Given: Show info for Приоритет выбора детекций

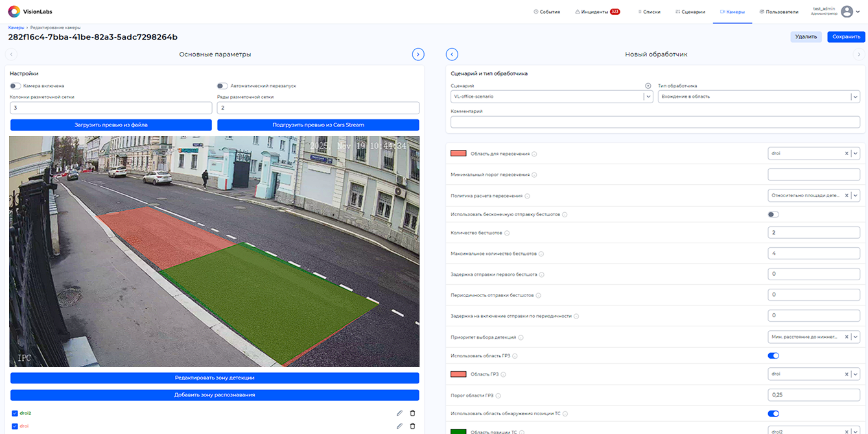Looking at the screenshot, I should point(521,337).
